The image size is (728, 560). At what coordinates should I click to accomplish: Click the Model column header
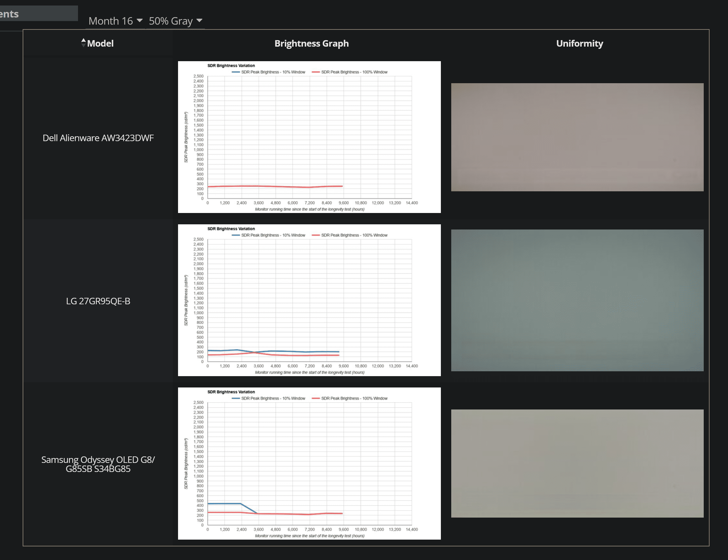coord(100,43)
